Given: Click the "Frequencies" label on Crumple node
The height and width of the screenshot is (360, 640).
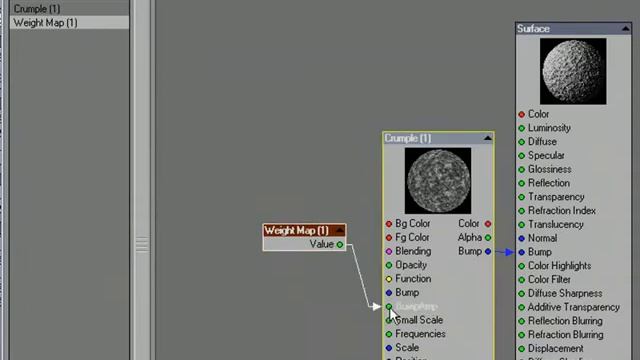Looking at the screenshot, I should click(x=420, y=334).
